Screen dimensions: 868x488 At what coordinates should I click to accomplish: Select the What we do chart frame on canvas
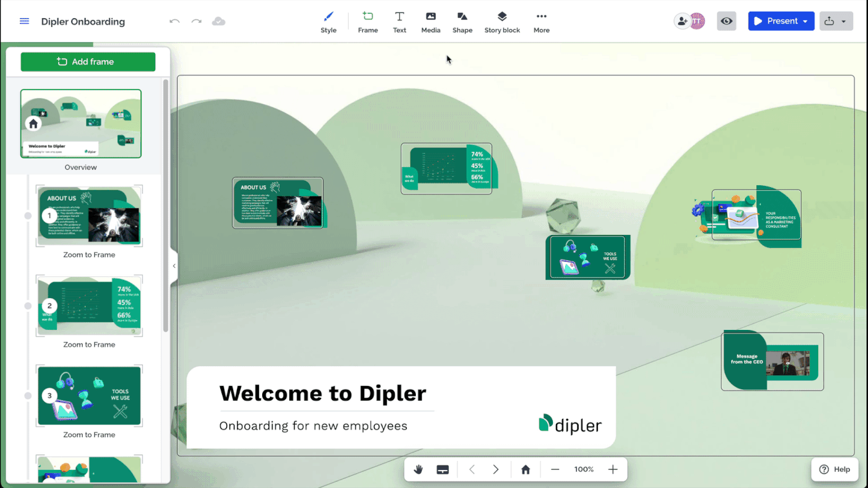point(446,168)
